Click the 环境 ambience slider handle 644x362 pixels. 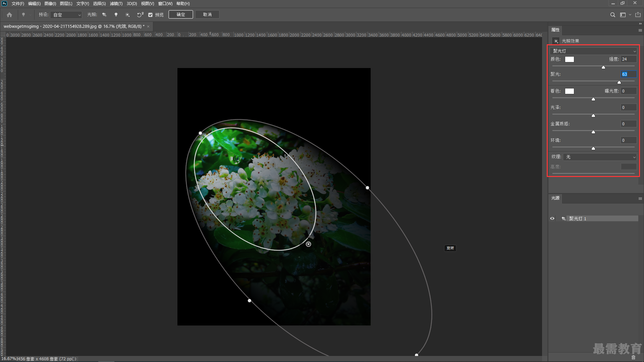(593, 148)
